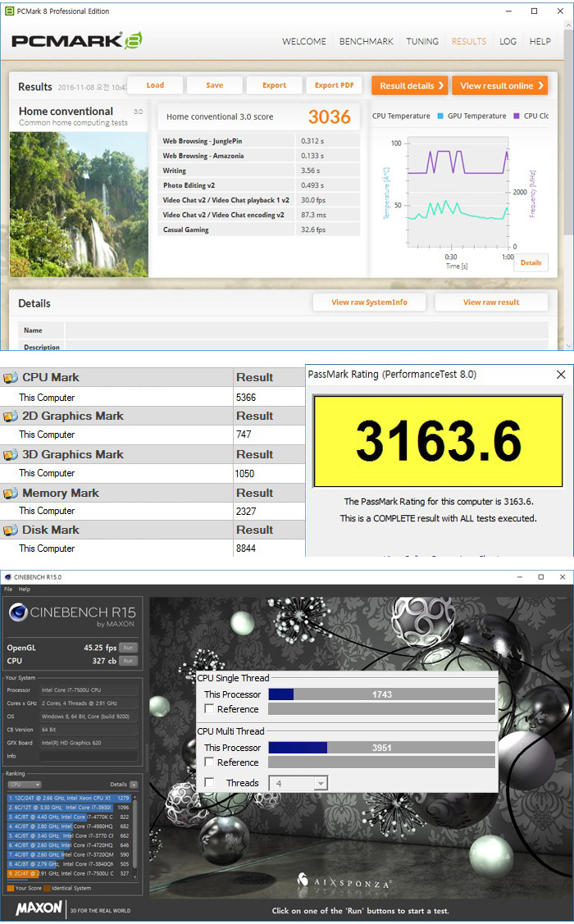
Task: Click CPU Mark result value 5366
Action: pos(246,397)
